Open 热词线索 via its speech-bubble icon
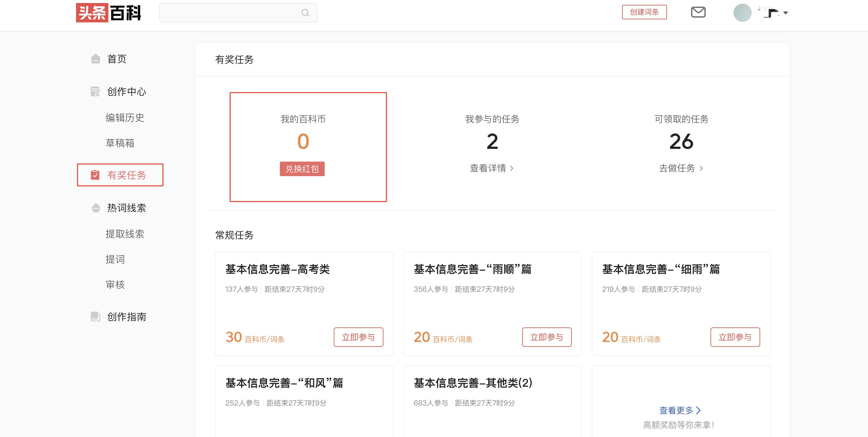Viewport: 868px width, 437px height. [95, 208]
